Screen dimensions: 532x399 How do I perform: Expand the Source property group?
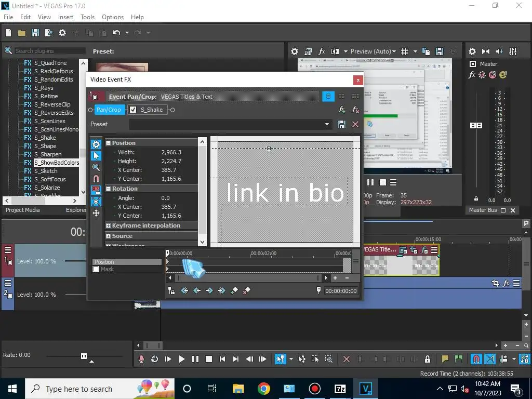[x=108, y=236]
